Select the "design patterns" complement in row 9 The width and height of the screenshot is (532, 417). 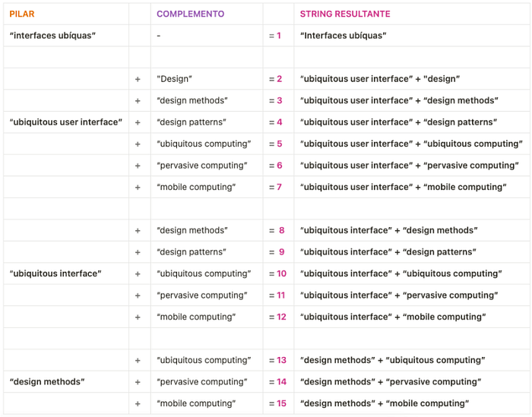click(192, 252)
